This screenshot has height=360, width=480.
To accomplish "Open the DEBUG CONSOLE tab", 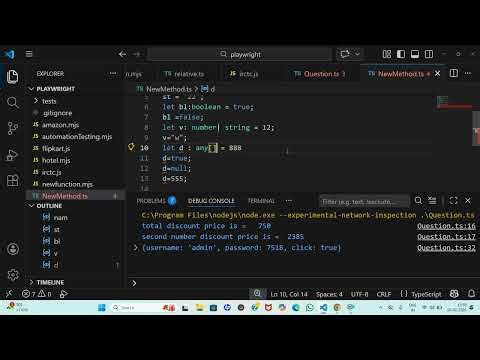I will click(x=211, y=201).
